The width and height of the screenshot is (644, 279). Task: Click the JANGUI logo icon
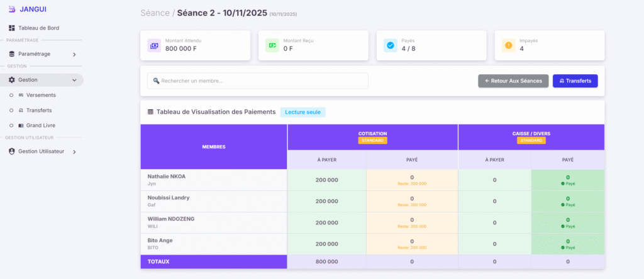coord(11,9)
